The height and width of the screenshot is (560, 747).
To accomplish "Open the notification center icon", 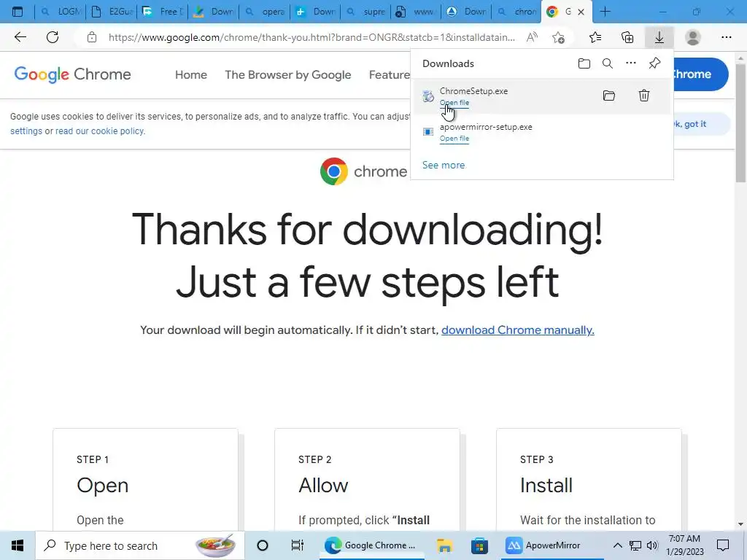I will pyautogui.click(x=723, y=545).
